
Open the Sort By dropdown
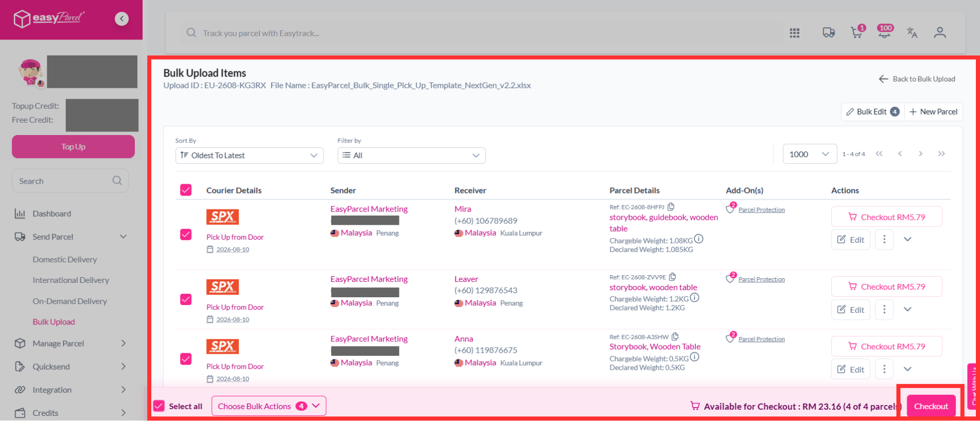click(249, 156)
